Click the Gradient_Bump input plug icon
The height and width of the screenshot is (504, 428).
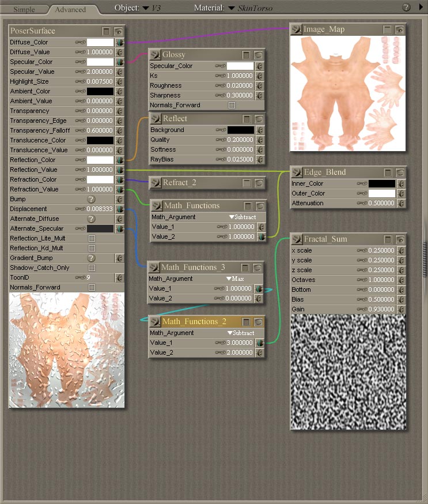coord(119,258)
